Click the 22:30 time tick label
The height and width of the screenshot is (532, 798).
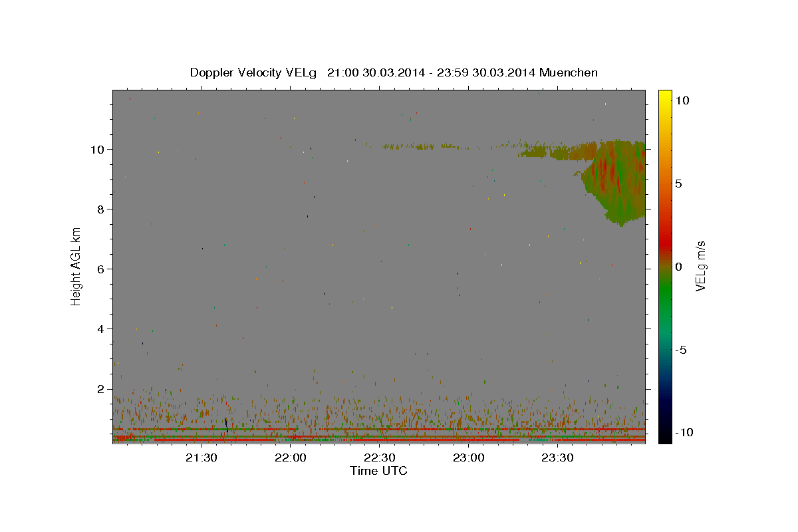pos(379,458)
